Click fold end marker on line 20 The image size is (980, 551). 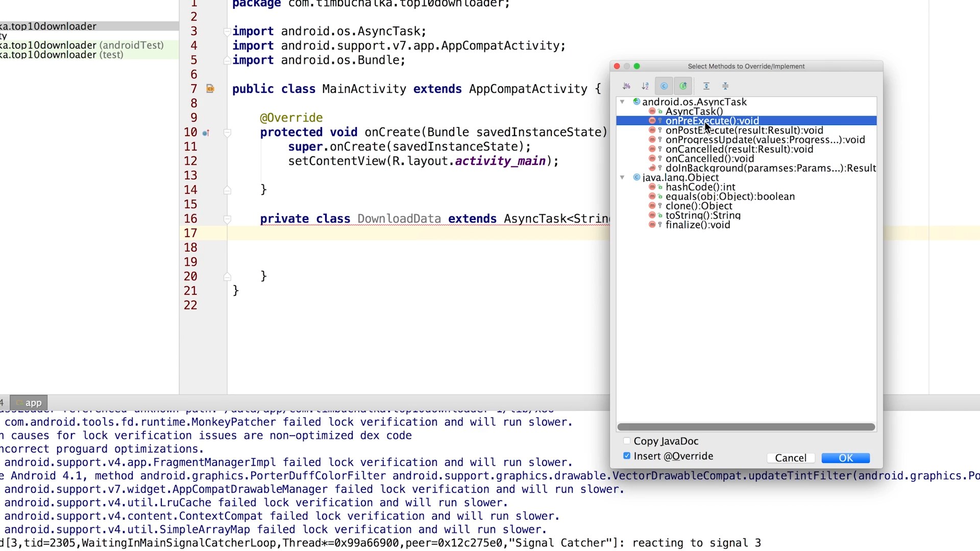tap(227, 277)
